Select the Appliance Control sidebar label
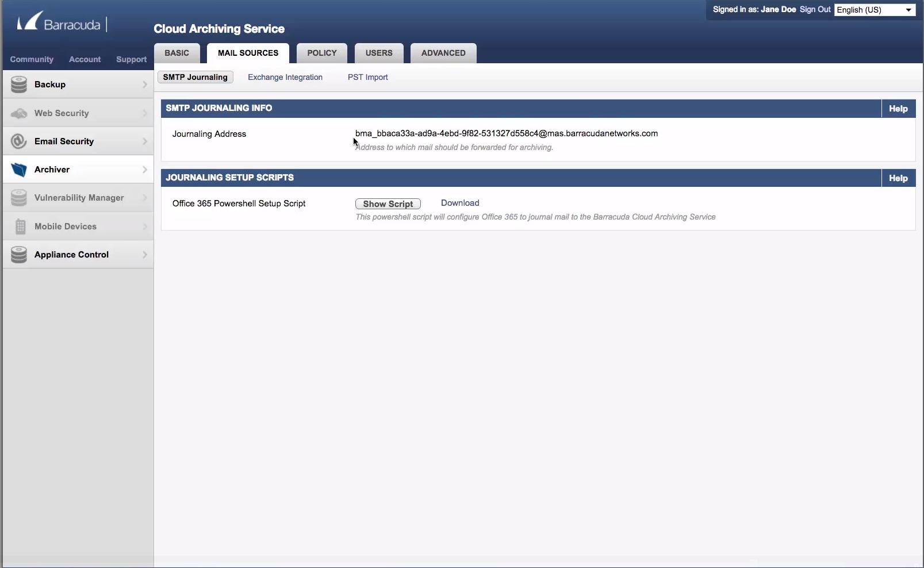The height and width of the screenshot is (568, 924). [71, 255]
